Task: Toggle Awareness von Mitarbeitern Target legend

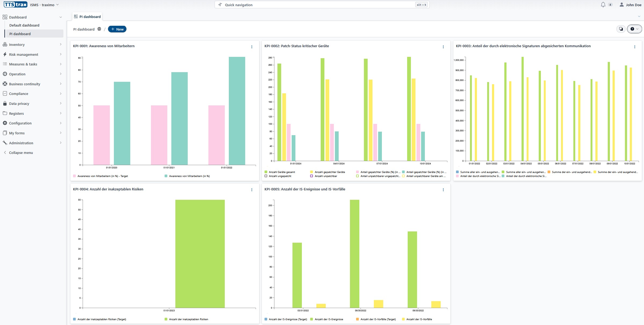Action: 102,176
